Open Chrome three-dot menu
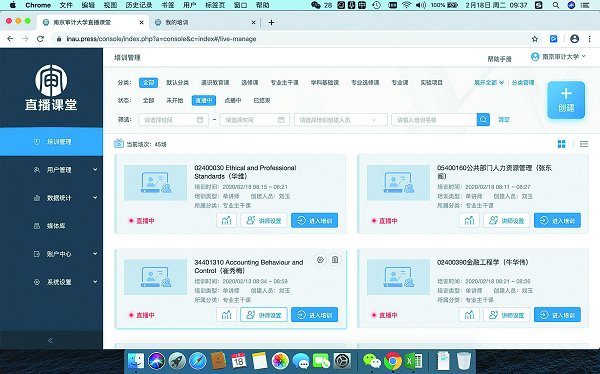Image resolution: width=600 pixels, height=374 pixels. [589, 39]
